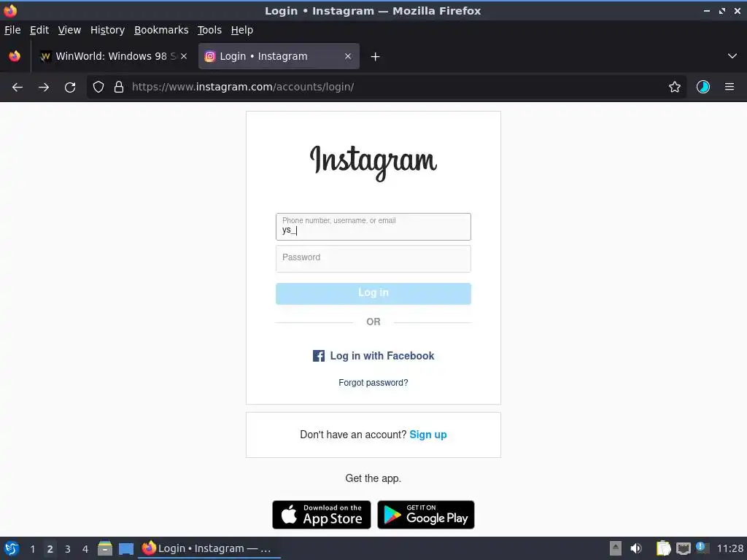747x560 pixels.
Task: Click Get it on Google Play badge
Action: click(x=426, y=515)
